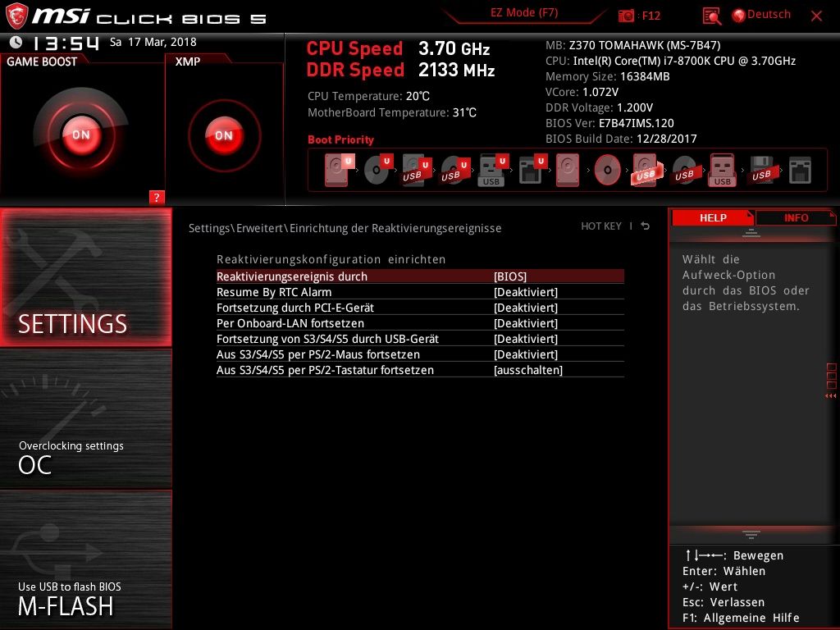
Task: Select the UEFI network boot icon
Action: 532,170
